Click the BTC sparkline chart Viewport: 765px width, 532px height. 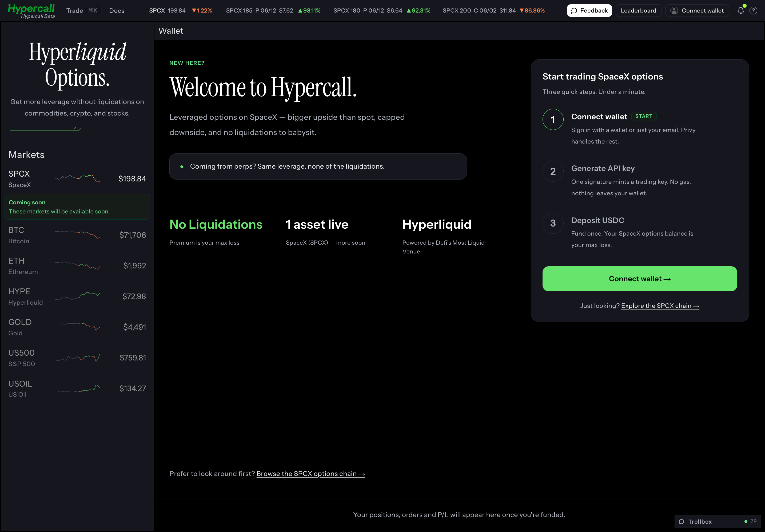pos(77,235)
